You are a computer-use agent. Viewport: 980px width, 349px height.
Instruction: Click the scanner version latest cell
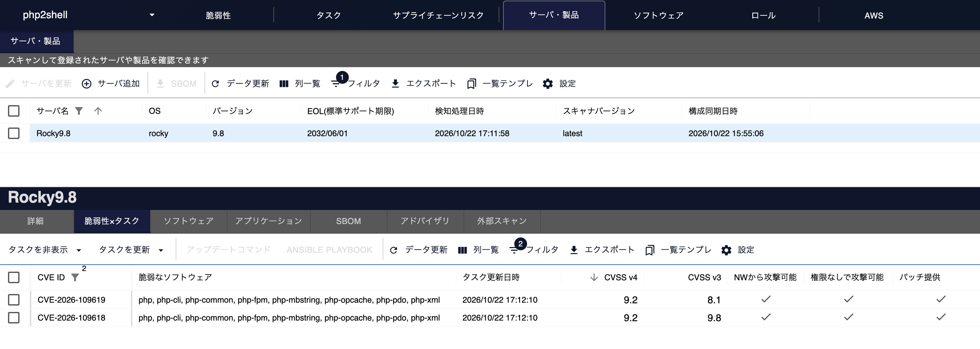pos(572,134)
